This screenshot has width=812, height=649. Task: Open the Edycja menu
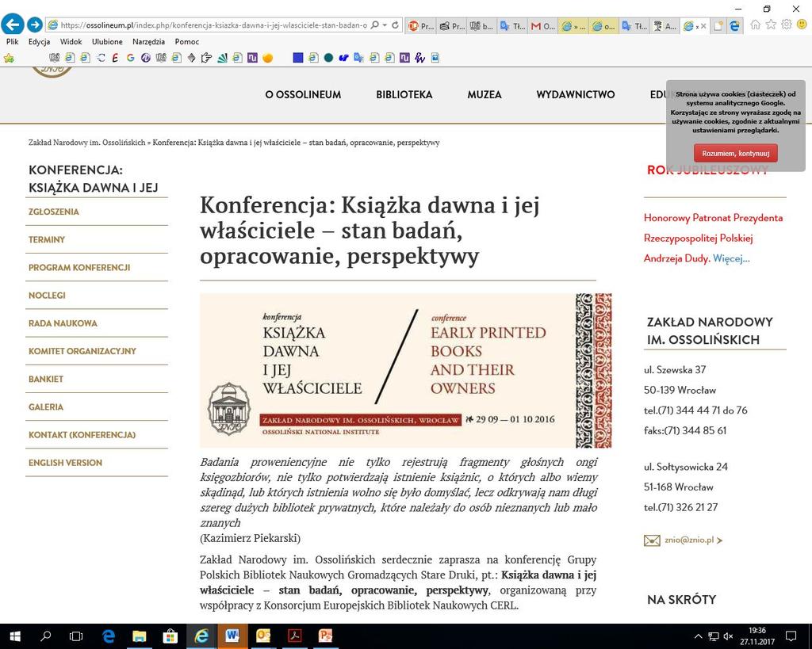click(40, 41)
